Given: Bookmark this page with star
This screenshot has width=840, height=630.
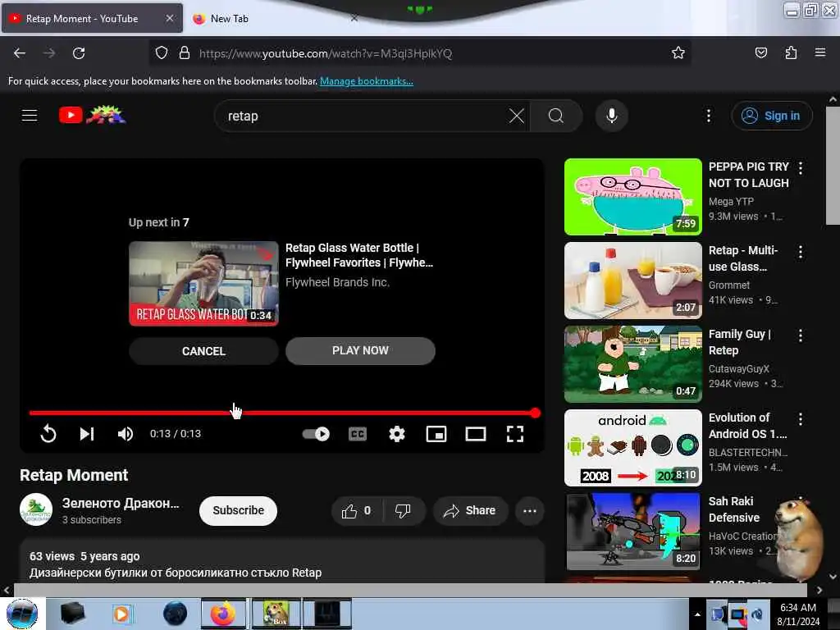Looking at the screenshot, I should [678, 53].
